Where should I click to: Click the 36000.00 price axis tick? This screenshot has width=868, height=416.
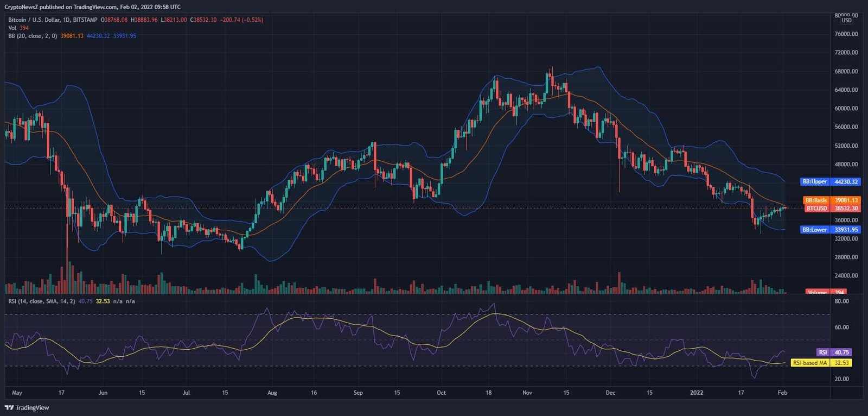(x=846, y=220)
